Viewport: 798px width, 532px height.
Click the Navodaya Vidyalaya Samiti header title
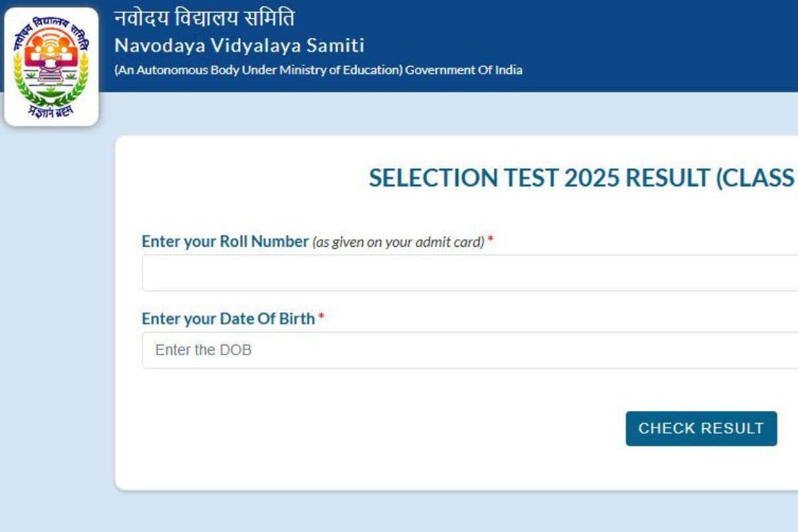[239, 46]
